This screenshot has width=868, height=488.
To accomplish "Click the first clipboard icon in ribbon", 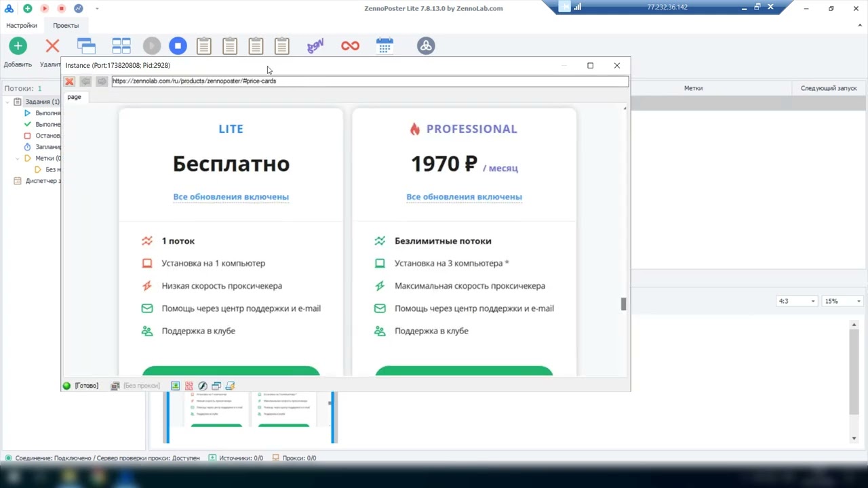I will 203,46.
